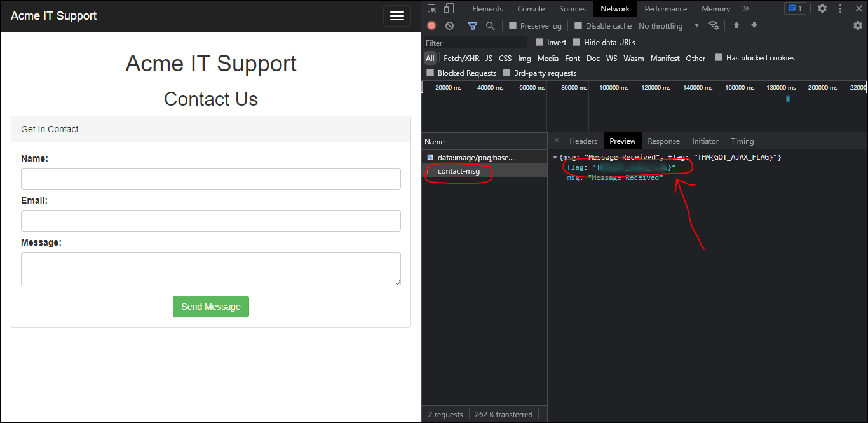Open the hamburger navigation menu

point(397,16)
